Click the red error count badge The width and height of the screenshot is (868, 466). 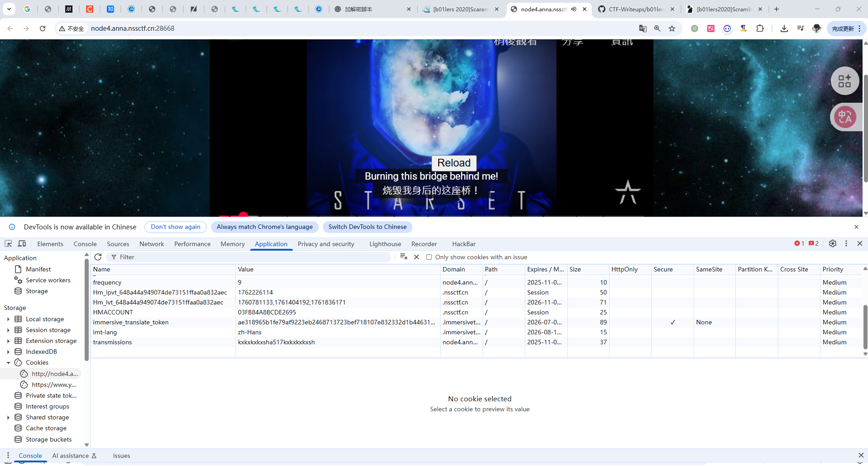coord(799,243)
